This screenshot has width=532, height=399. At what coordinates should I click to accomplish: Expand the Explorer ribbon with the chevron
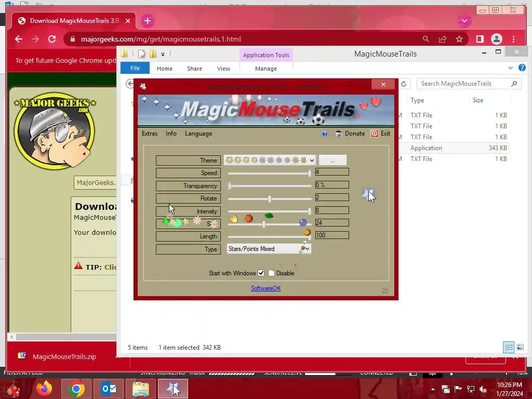coord(511,68)
